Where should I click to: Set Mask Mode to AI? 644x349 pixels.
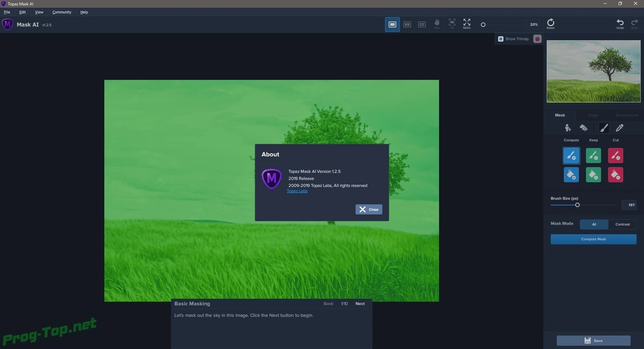594,224
